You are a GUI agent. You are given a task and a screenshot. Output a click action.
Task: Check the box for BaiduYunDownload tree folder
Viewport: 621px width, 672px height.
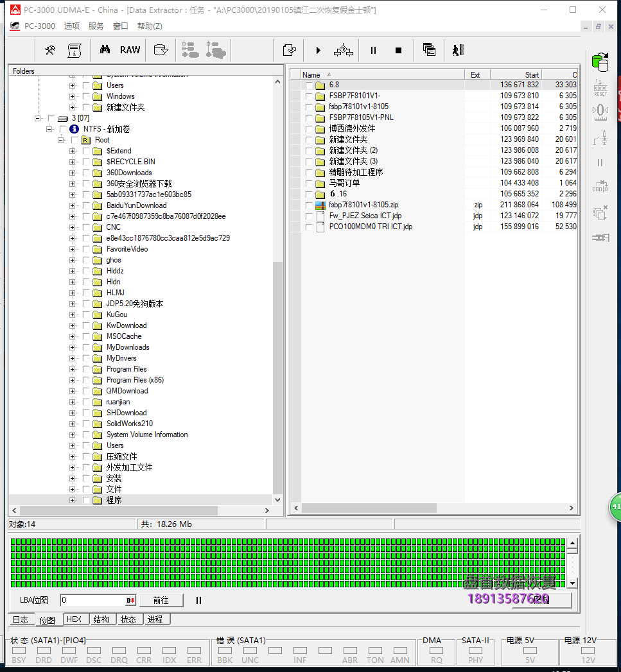click(86, 205)
